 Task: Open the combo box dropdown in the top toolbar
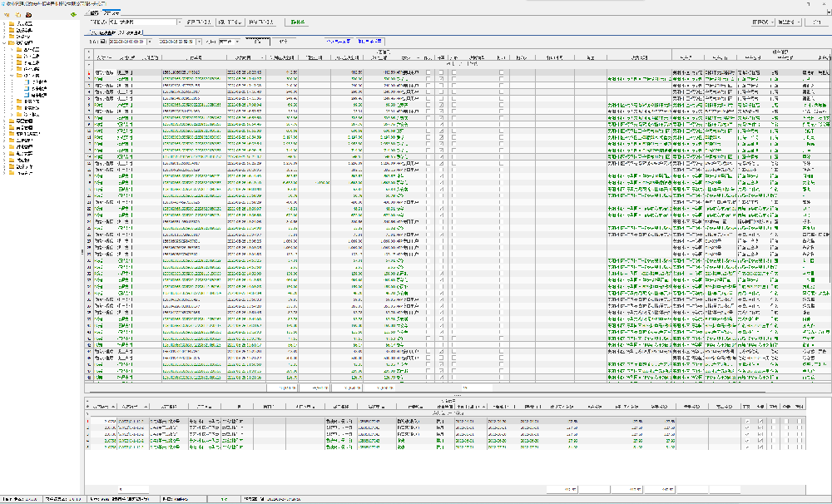coord(180,22)
